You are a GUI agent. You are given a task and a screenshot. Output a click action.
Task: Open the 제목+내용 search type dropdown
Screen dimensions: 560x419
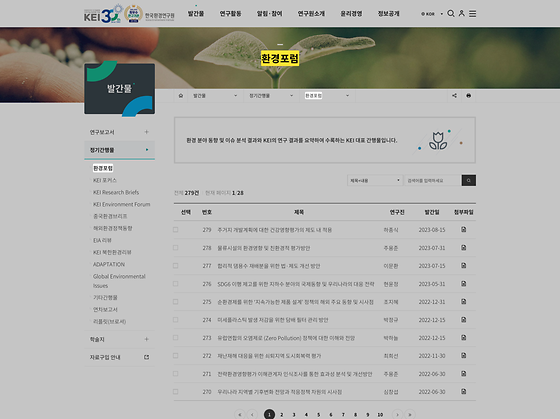click(x=375, y=180)
